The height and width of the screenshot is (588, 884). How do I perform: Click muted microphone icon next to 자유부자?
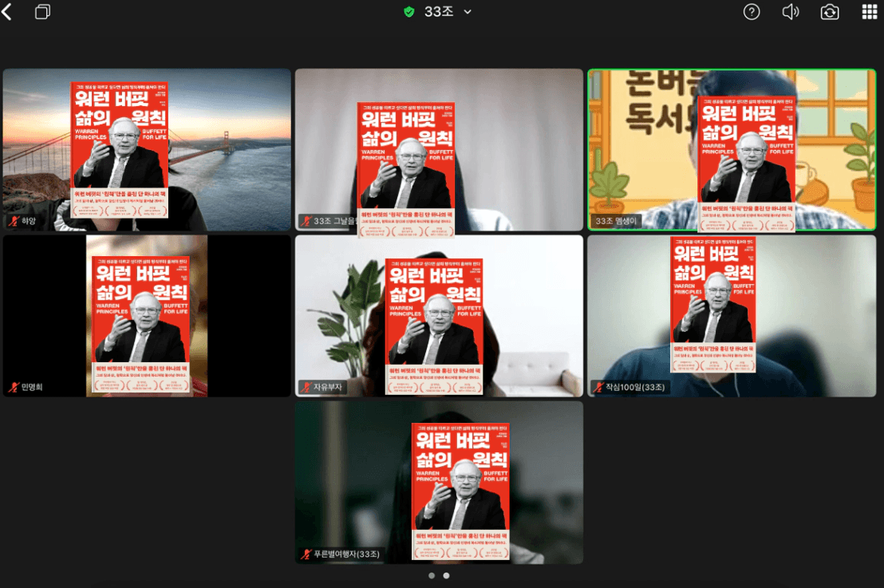click(x=306, y=387)
